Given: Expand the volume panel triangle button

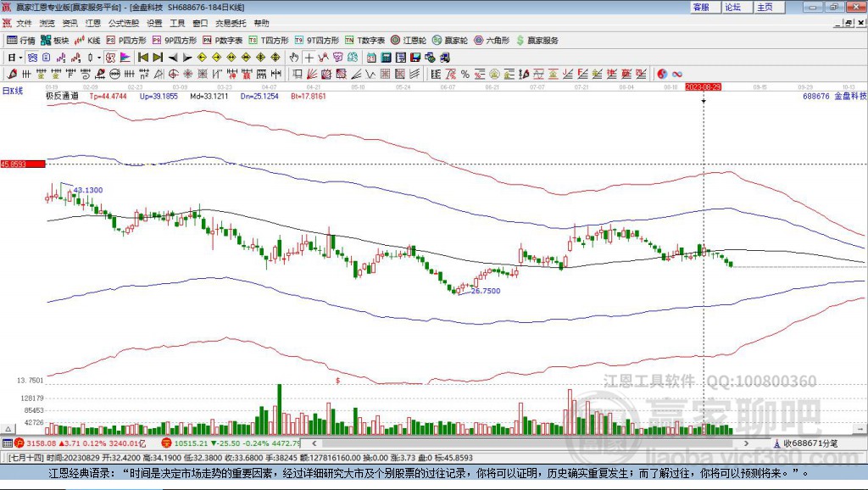Looking at the screenshot, I should pos(8,429).
